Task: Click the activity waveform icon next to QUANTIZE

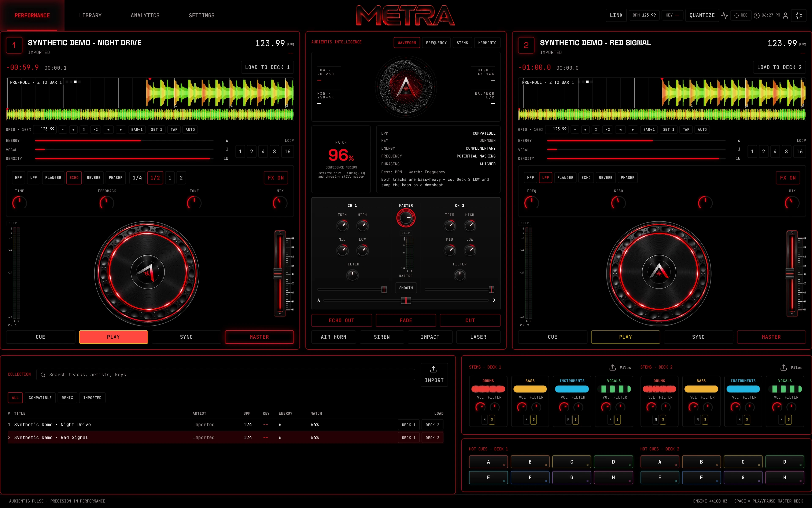Action: [x=725, y=15]
